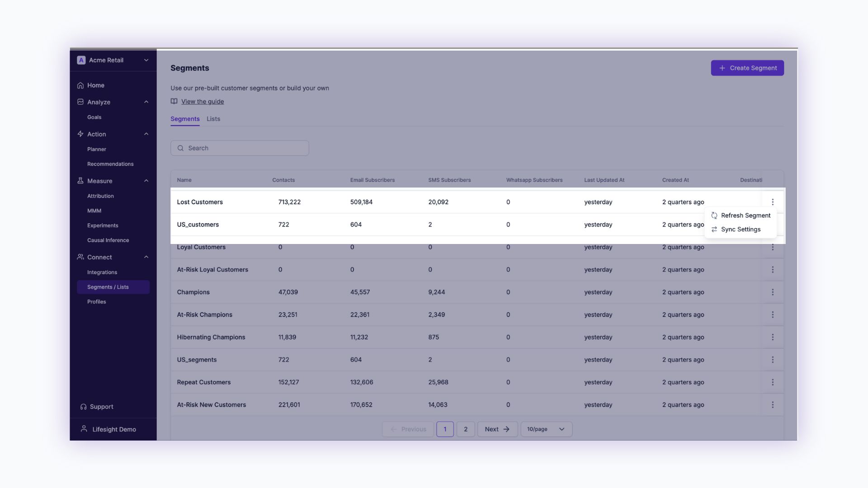Screen dimensions: 868x488
Task: Click the Home icon in sidebar
Action: [x=80, y=85]
